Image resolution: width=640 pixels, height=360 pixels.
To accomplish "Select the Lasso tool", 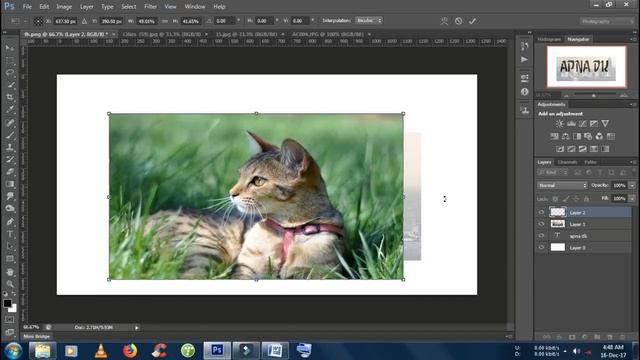I will click(10, 73).
